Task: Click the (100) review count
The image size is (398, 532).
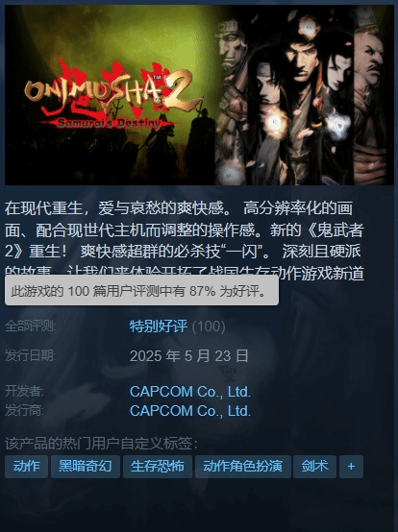Action: click(x=209, y=326)
